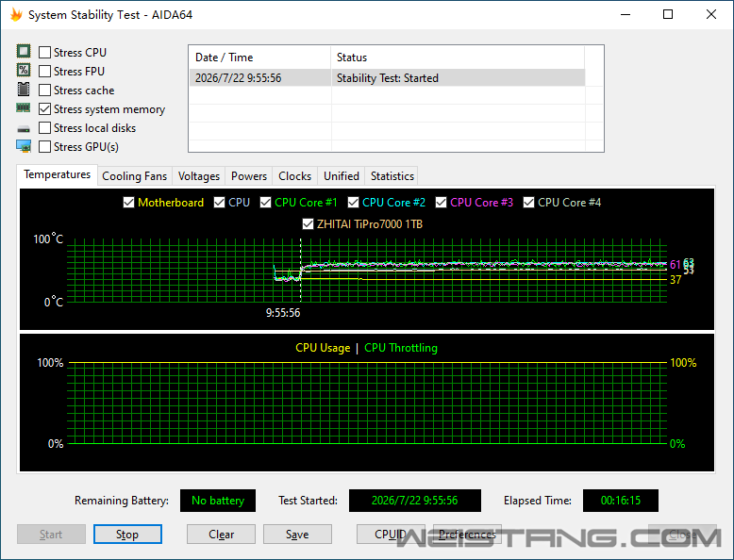This screenshot has height=560, width=734.
Task: Enable the Stress FPU checkbox
Action: point(45,71)
